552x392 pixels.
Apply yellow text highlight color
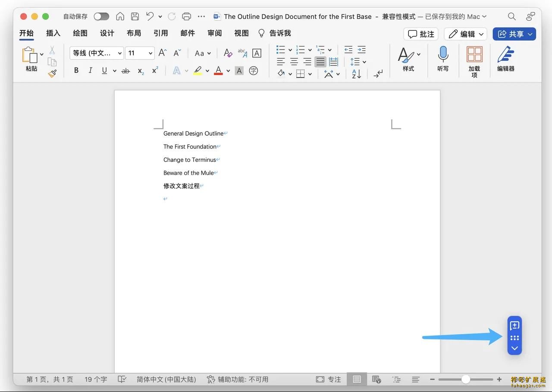point(198,71)
